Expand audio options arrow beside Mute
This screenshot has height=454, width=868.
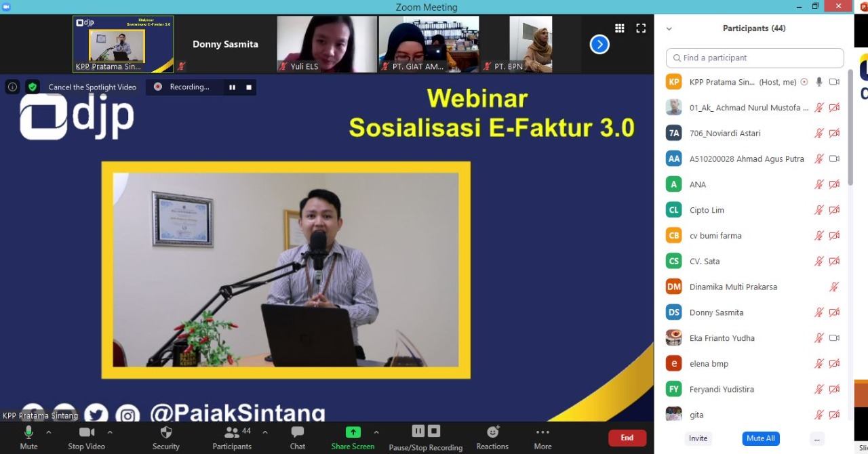tap(49, 432)
